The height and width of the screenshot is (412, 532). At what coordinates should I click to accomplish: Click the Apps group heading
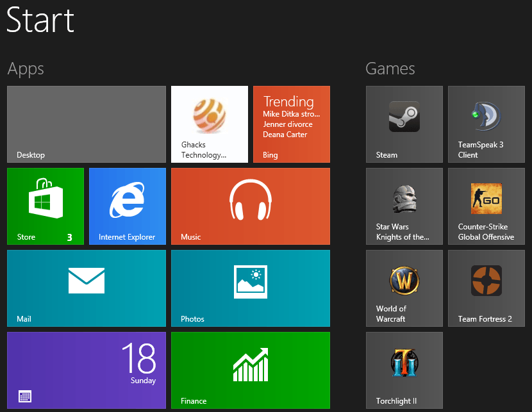25,69
